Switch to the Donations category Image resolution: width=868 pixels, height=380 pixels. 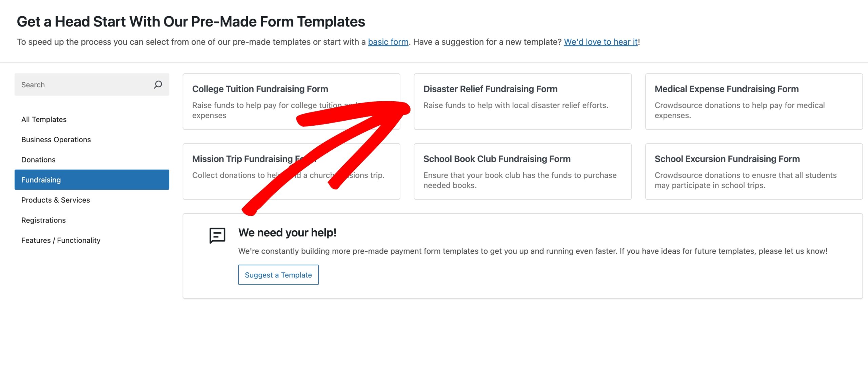point(38,160)
